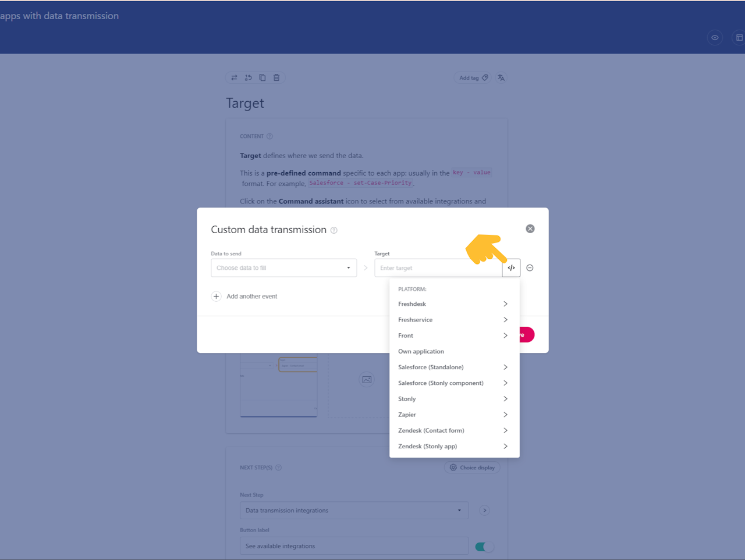The width and height of the screenshot is (745, 560).
Task: Open the widget layout icon in the header
Action: [738, 37]
